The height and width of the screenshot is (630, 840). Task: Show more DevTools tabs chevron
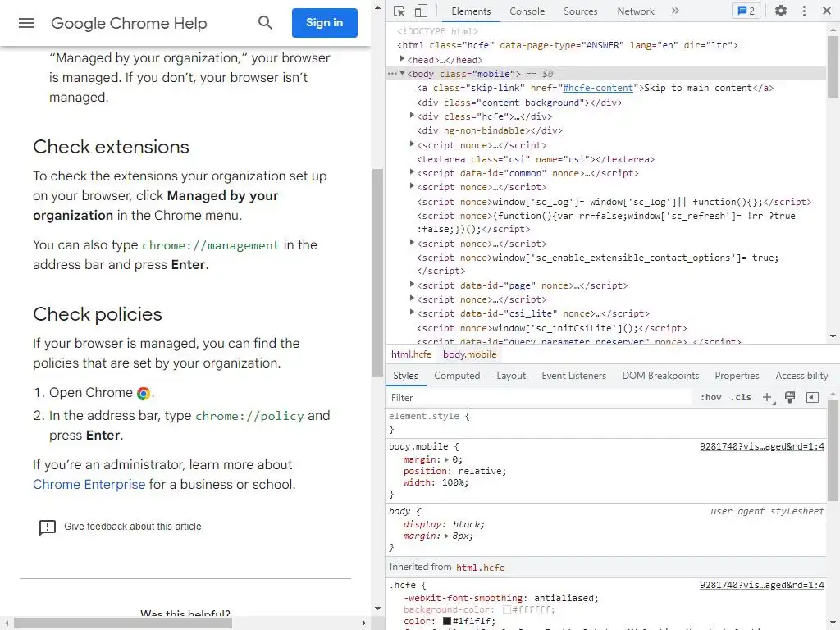coord(675,11)
